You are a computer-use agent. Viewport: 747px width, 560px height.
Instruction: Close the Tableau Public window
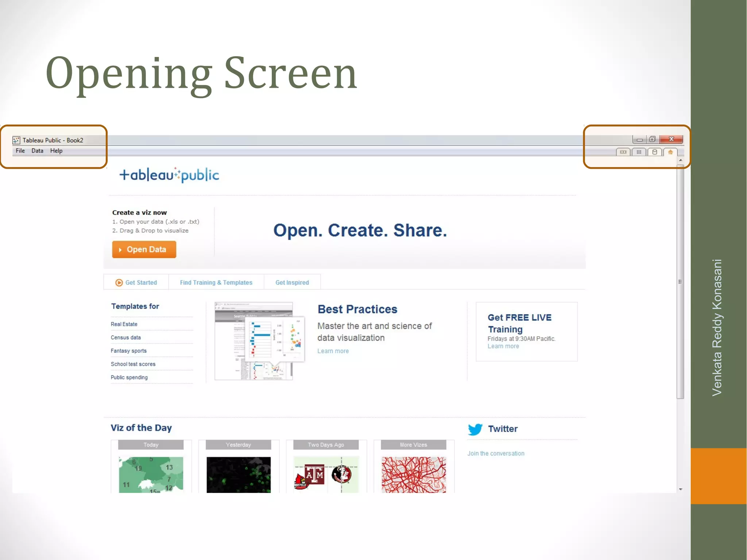(671, 139)
